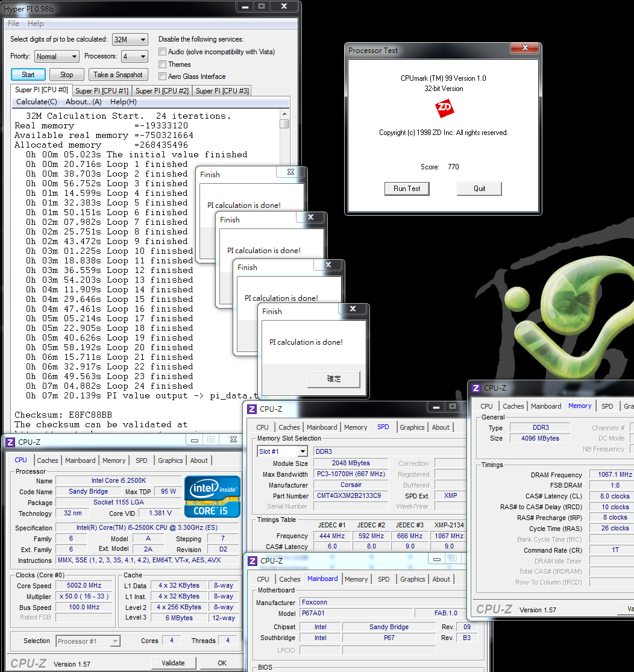634x672 pixels.
Task: Open Hyper PI Help menu
Action: coord(36,24)
